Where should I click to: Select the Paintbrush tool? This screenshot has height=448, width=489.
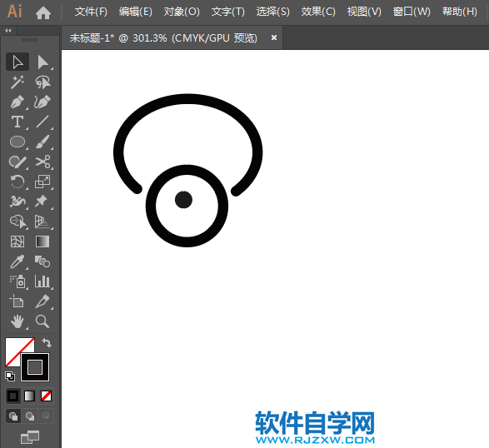pos(42,142)
